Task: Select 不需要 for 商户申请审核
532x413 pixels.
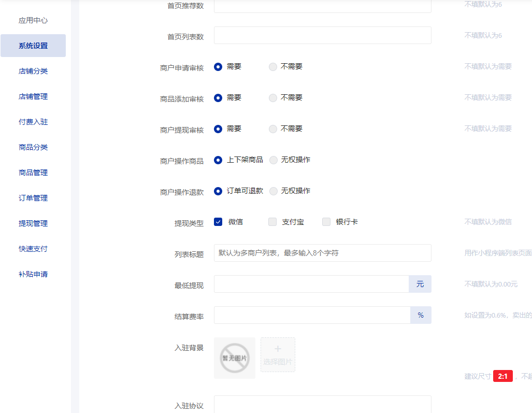Action: coord(273,67)
